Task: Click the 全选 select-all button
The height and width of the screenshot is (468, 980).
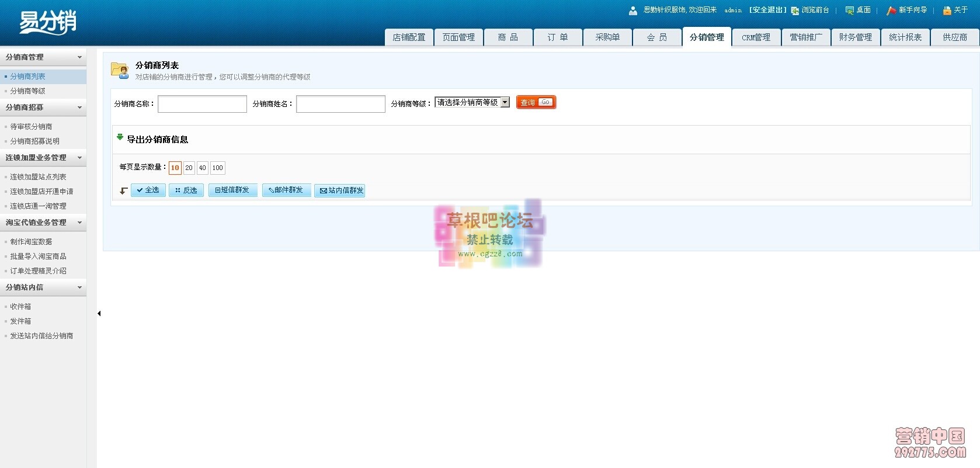Action: 148,190
